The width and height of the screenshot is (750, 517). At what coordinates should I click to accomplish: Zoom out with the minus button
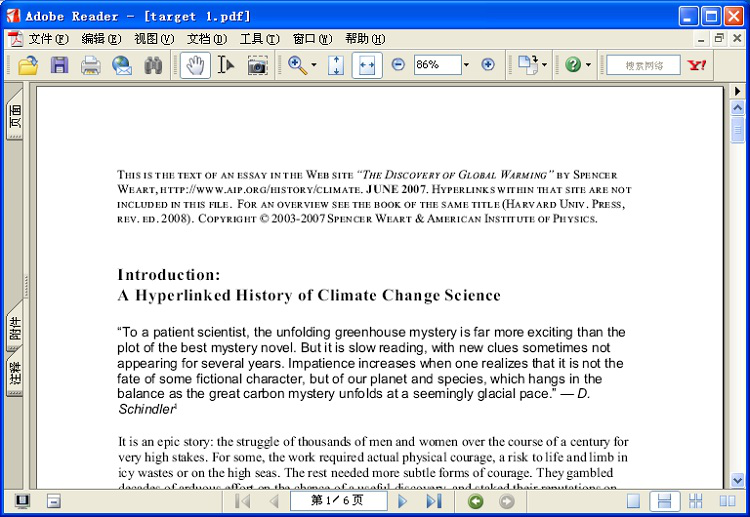click(x=398, y=64)
